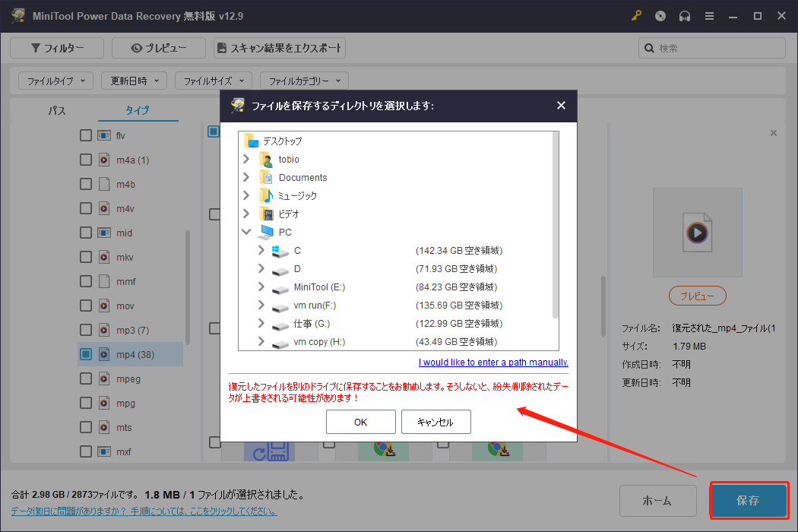Close the save directory dialog
This screenshot has height=532, width=798.
click(561, 106)
